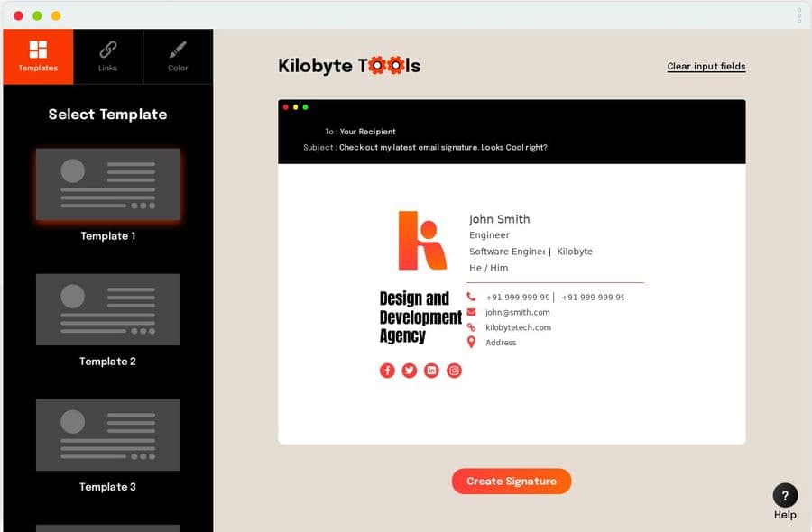
Task: Click the Template 1 label
Action: [107, 236]
